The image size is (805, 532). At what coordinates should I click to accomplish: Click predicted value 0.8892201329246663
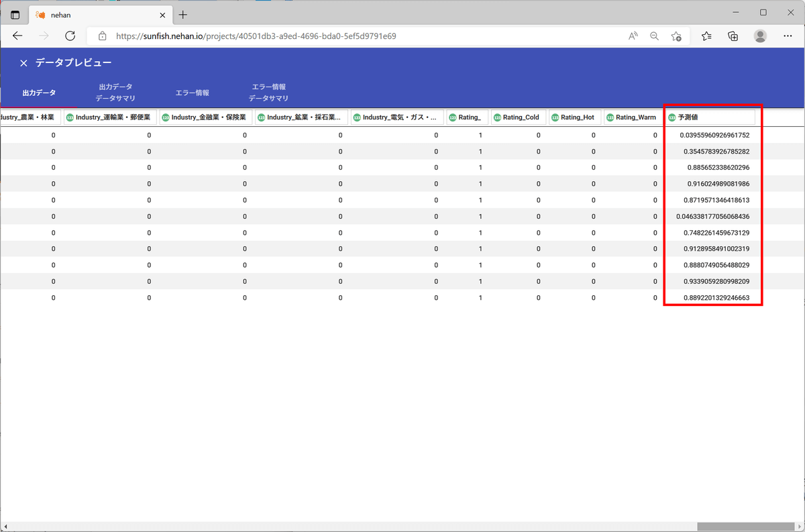(x=716, y=297)
